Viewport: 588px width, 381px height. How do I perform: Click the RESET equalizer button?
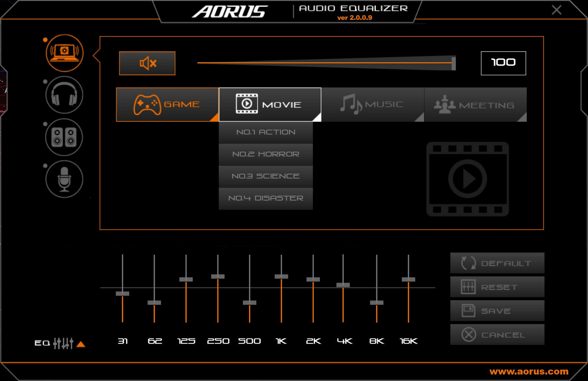(x=497, y=287)
